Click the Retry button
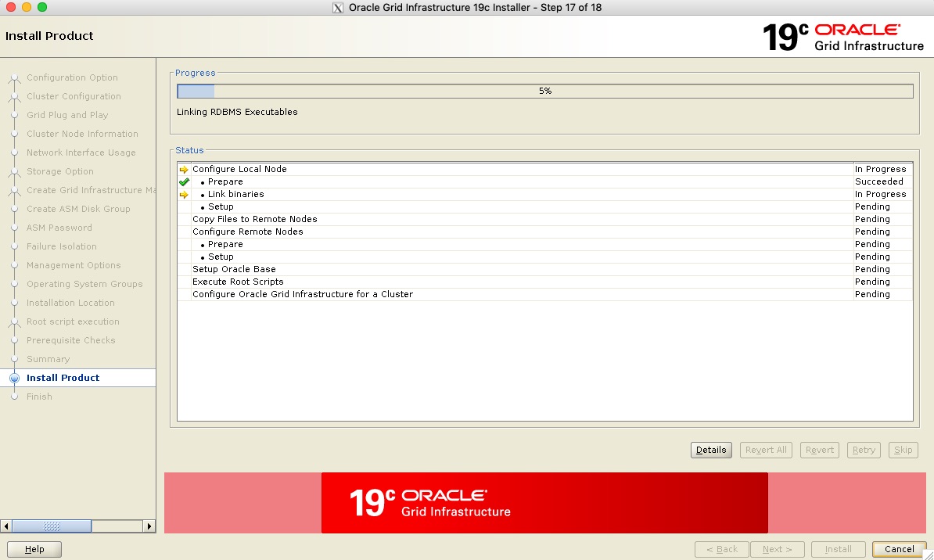The image size is (934, 560). coord(864,450)
